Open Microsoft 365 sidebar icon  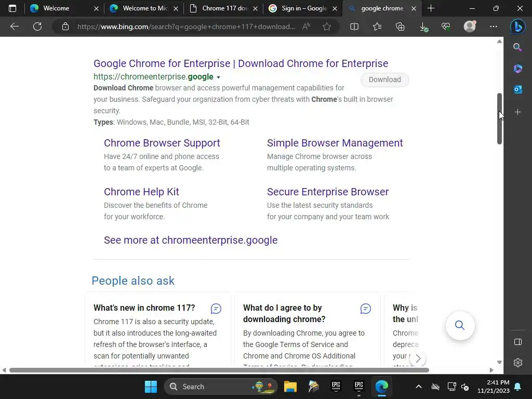518,69
